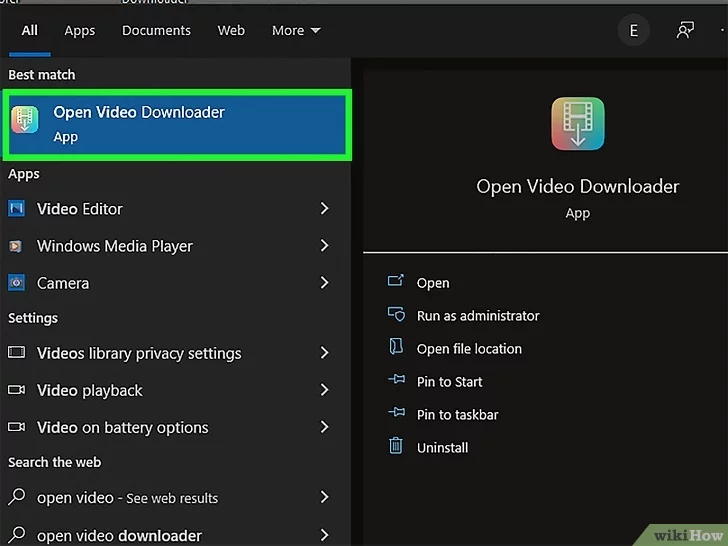Expand open video downloader suggestion chevron
728x546 pixels.
tap(325, 535)
